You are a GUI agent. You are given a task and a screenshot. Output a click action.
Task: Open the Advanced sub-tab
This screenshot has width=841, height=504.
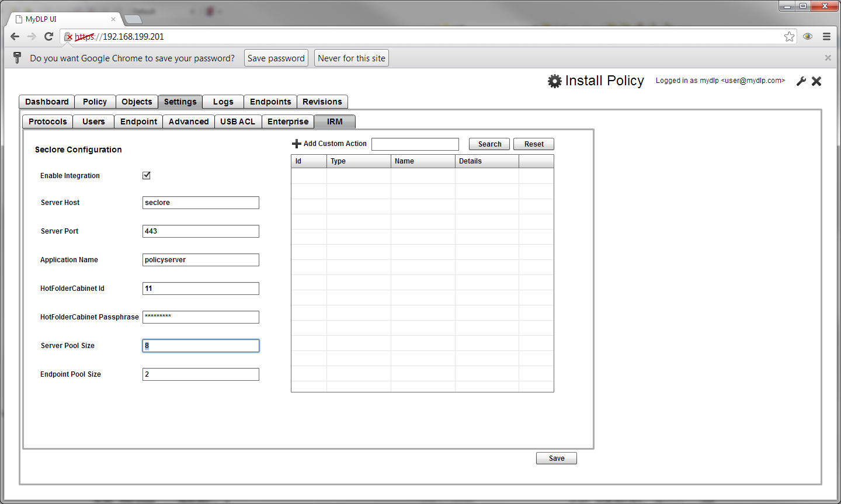(189, 121)
